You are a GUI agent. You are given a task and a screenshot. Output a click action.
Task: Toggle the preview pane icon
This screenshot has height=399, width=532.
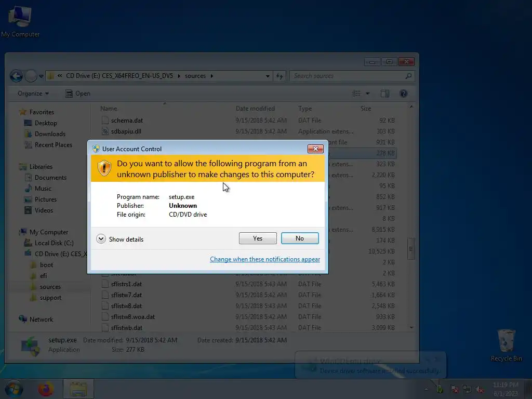385,94
